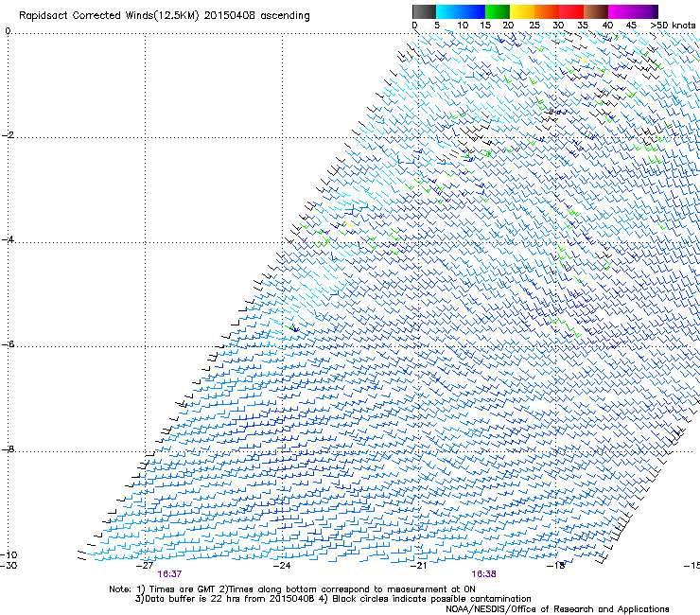
Task: Click the 'Data buffer is 22 hrs' footnote line
Action: [333, 599]
